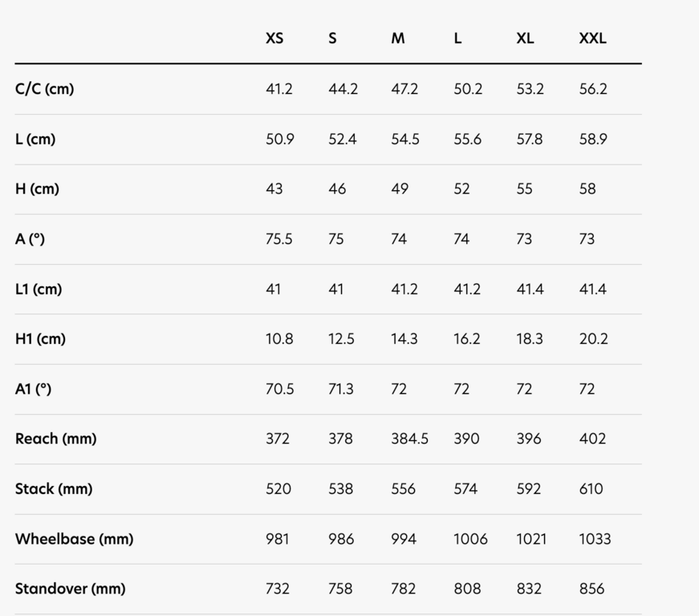This screenshot has width=699, height=616.
Task: Click the H (cm) value 52
Action: pos(461,188)
